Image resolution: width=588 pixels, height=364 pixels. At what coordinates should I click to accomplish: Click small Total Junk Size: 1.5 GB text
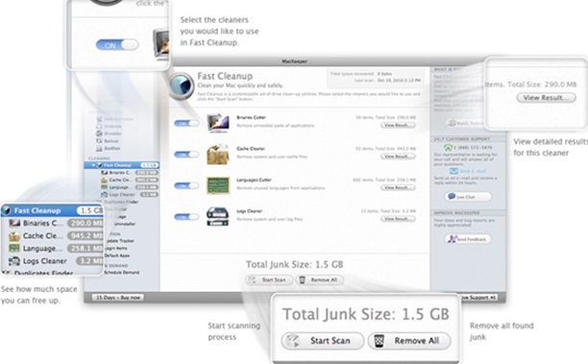tap(294, 264)
